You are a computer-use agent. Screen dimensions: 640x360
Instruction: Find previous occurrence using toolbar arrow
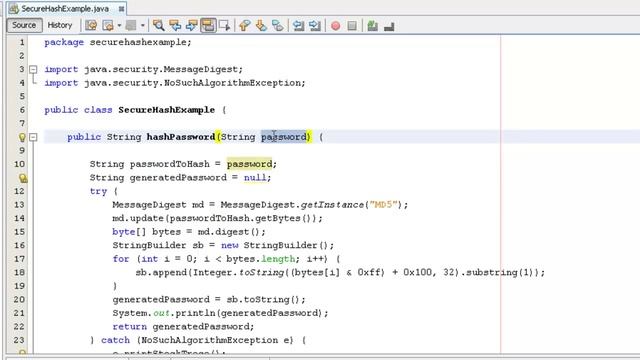(175, 26)
